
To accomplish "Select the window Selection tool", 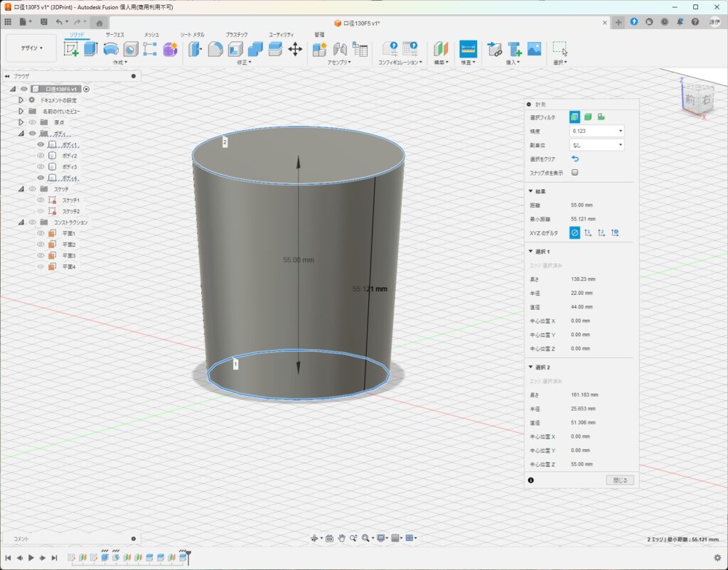I will point(560,49).
